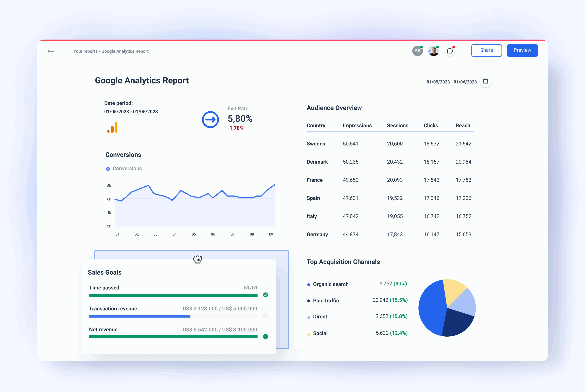This screenshot has width=585, height=392.
Task: Open the comments bubble icon in the header
Action: 450,51
